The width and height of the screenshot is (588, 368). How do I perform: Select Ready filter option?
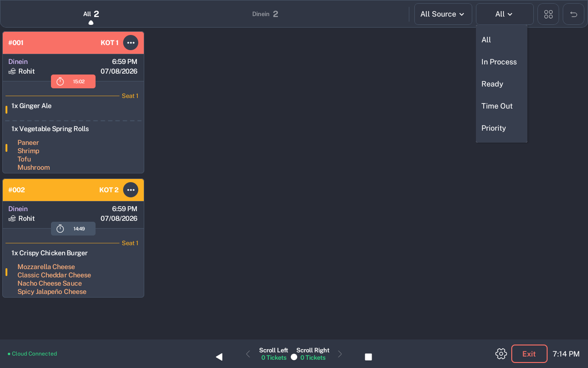(501, 84)
